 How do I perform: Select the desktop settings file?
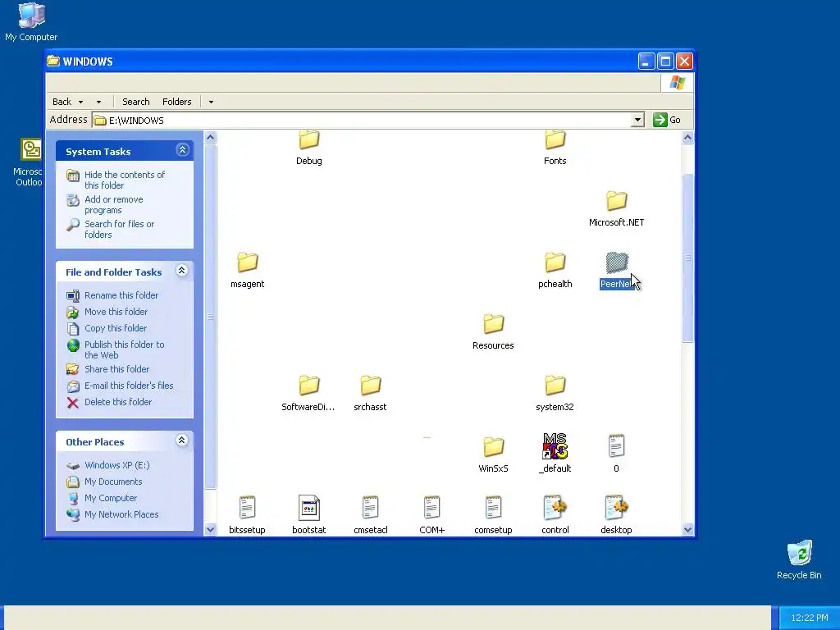click(x=616, y=515)
